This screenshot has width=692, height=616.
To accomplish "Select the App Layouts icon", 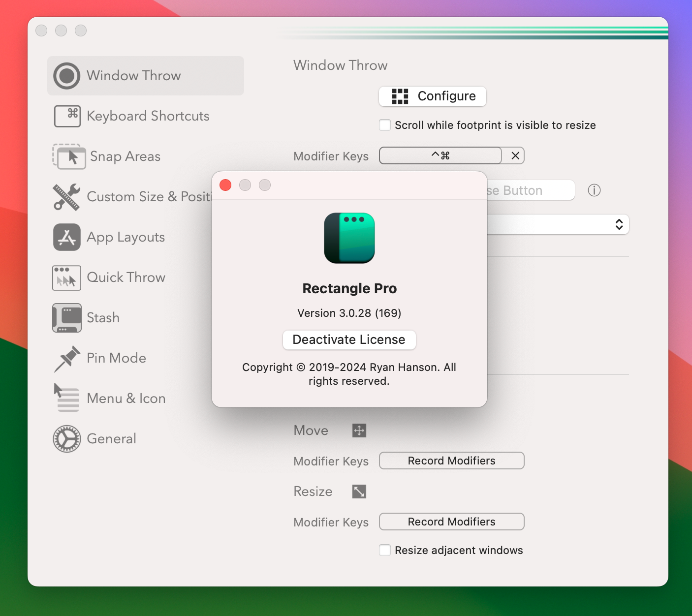I will tap(66, 237).
